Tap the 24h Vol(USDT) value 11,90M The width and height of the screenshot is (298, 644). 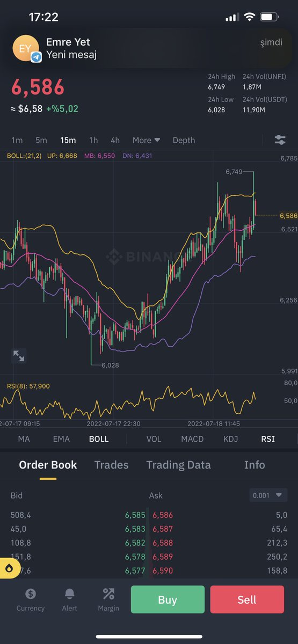tap(253, 109)
